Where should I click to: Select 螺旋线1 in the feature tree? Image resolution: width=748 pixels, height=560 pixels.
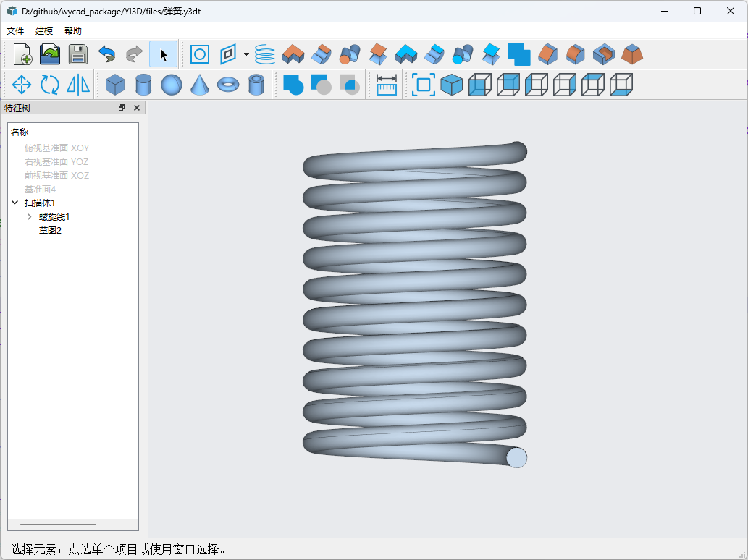[54, 217]
